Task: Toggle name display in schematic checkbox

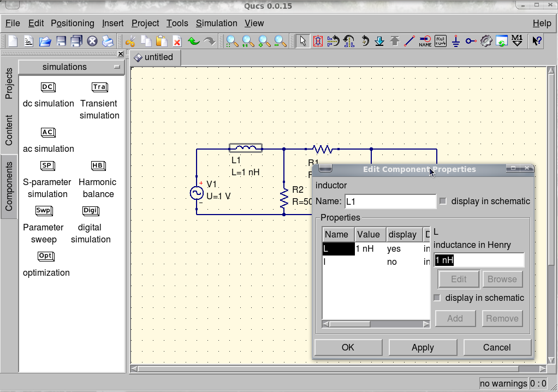Action: (443, 201)
